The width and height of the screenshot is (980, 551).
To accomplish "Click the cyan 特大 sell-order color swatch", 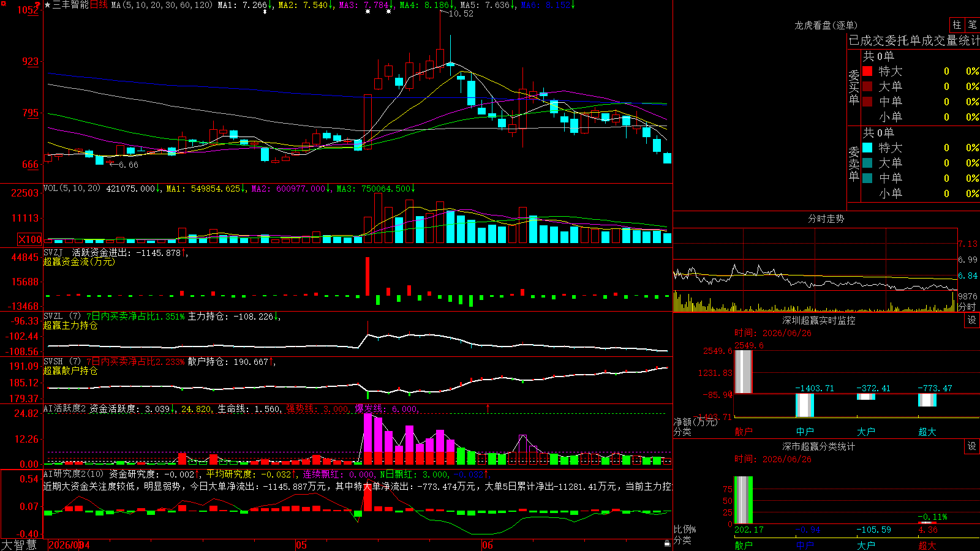I will point(867,148).
